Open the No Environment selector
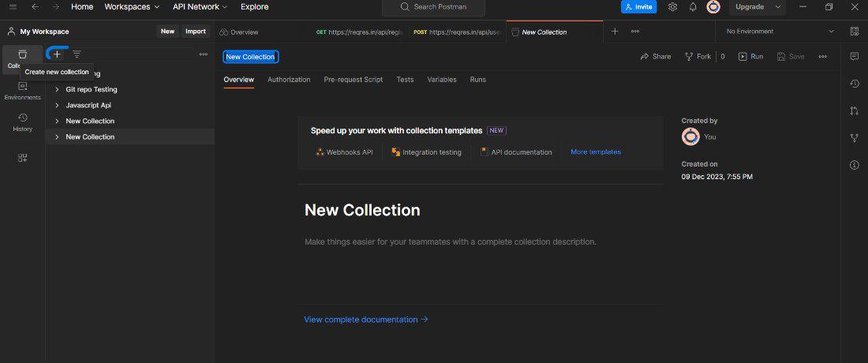Screen dimensions: 868x363 click(779, 32)
